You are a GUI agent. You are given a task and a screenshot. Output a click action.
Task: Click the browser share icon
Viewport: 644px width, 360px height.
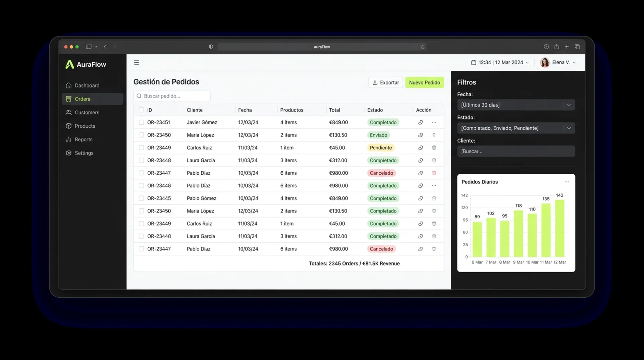[x=556, y=47]
